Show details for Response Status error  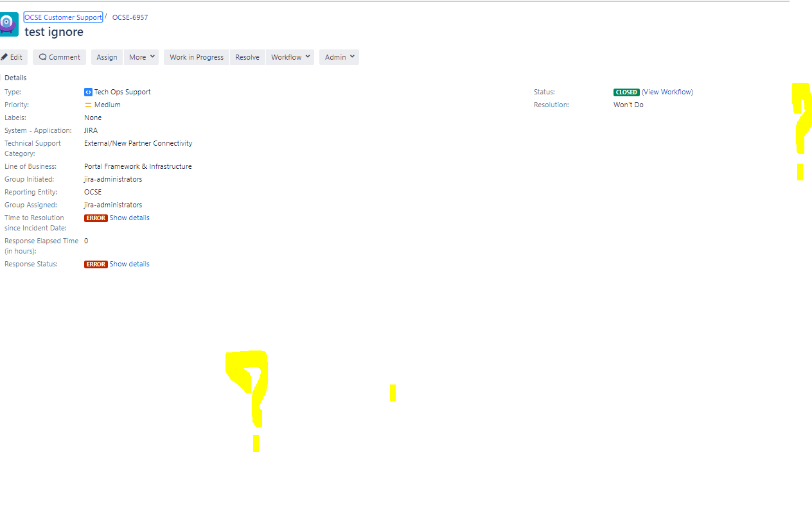(129, 264)
